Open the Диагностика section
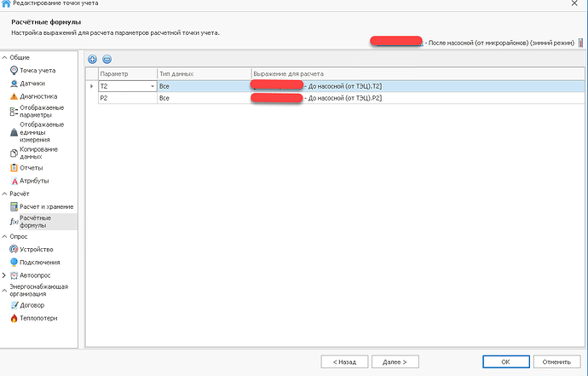The width and height of the screenshot is (588, 376). tap(37, 96)
